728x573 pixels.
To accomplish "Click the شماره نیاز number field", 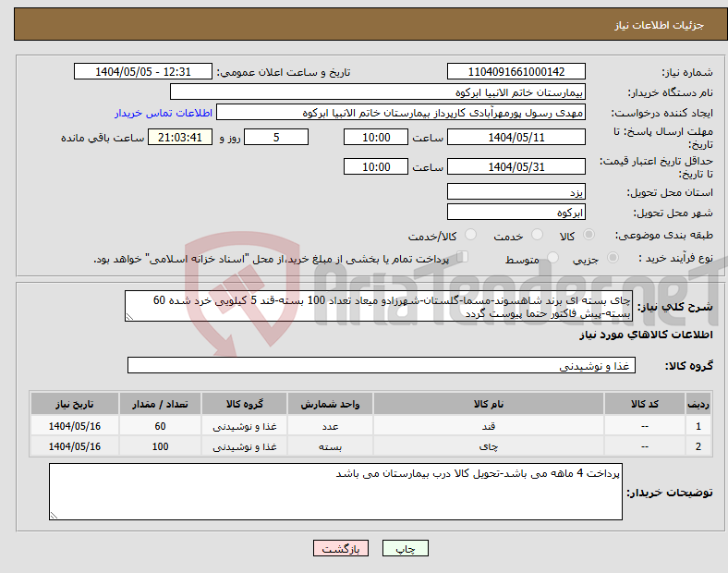I will click(516, 72).
